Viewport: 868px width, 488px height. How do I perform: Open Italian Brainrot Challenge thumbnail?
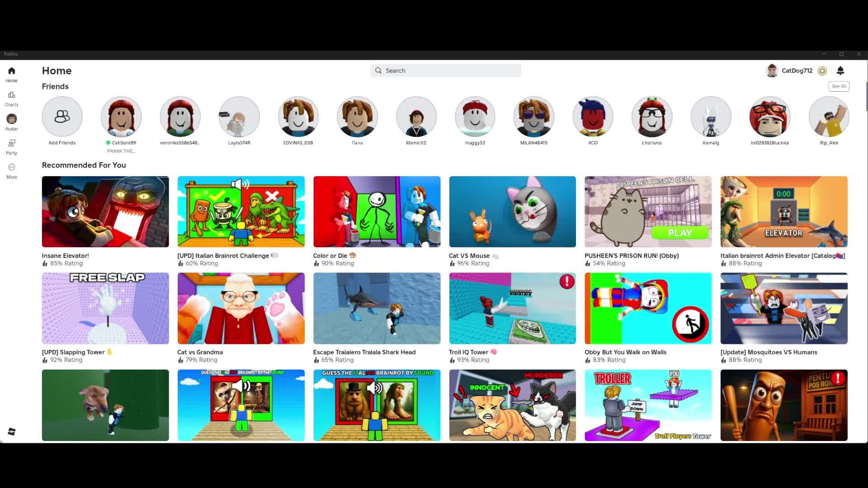click(241, 211)
